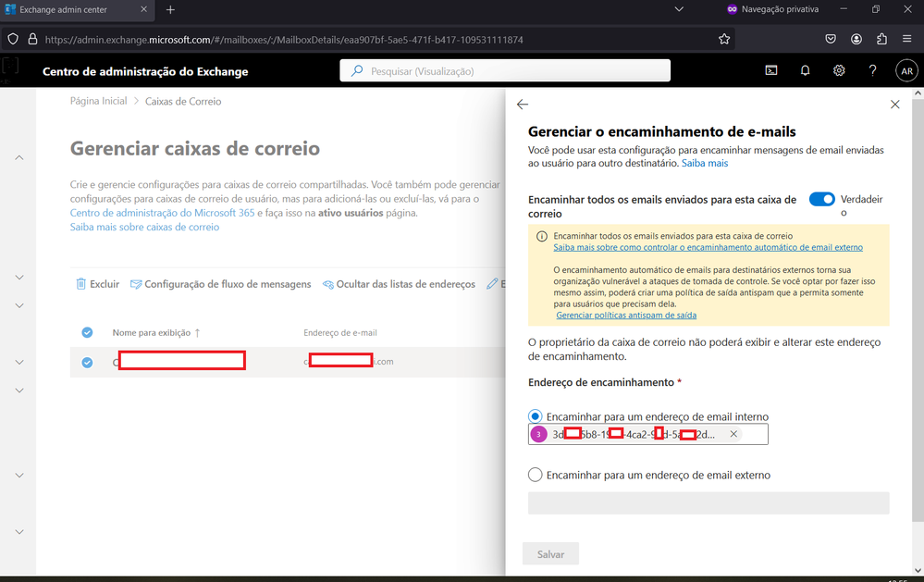Viewport: 924px width, 582px height.
Task: Open the Cloud Shell terminal icon in header
Action: [770, 70]
